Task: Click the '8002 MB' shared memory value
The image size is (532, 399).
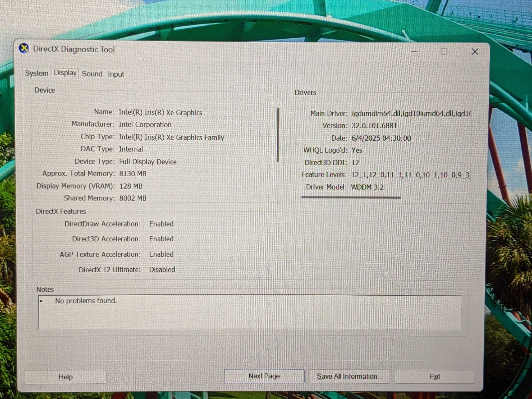Action: (133, 198)
